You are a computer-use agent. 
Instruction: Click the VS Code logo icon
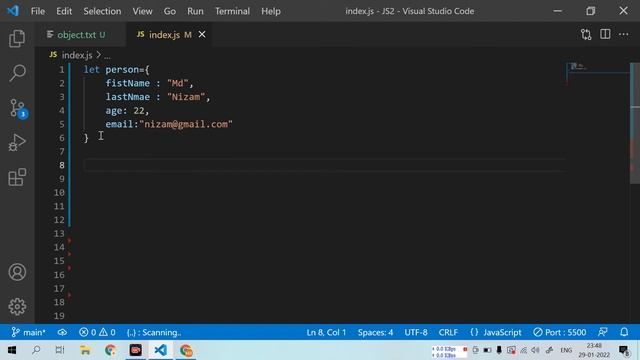point(13,11)
